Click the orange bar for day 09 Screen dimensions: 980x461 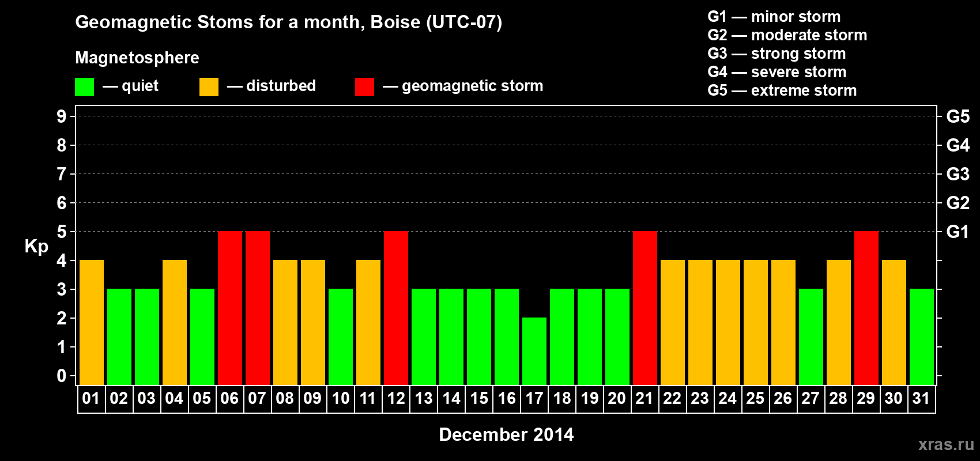[313, 322]
